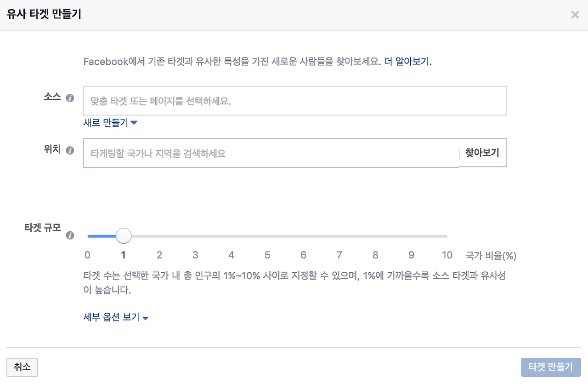Collapse the 새로 만들기 disclosure arrow

(x=134, y=122)
